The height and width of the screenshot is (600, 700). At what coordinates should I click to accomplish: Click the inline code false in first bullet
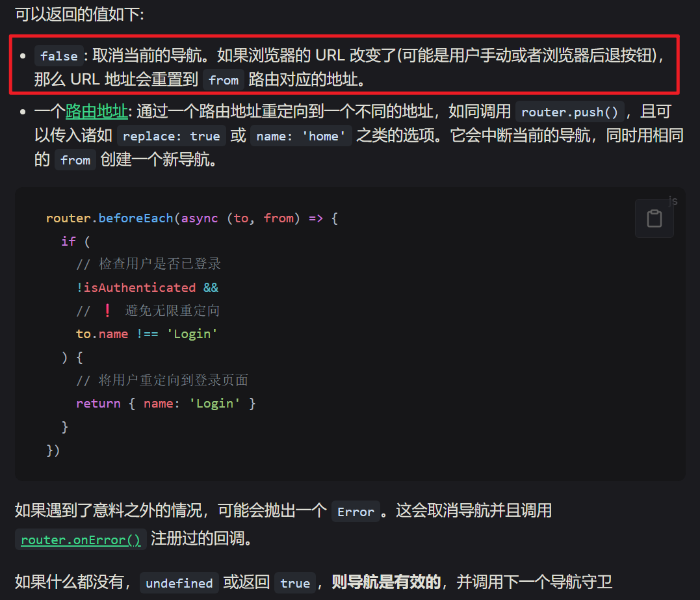point(58,56)
